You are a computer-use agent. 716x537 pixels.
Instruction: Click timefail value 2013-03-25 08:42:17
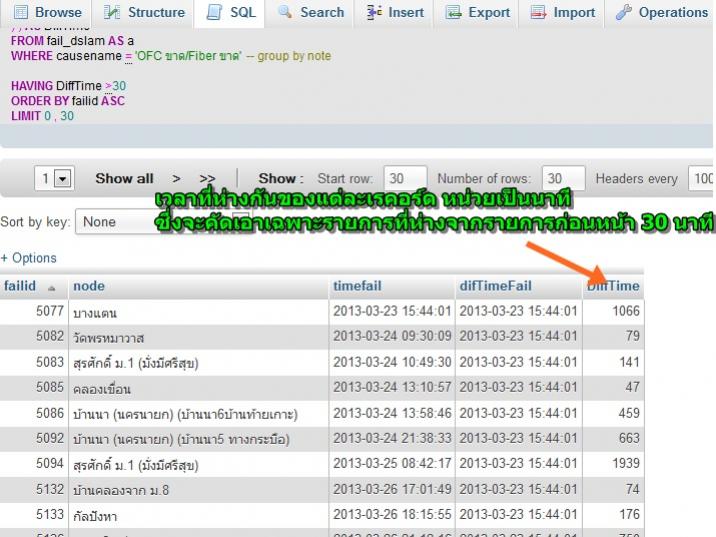392,463
